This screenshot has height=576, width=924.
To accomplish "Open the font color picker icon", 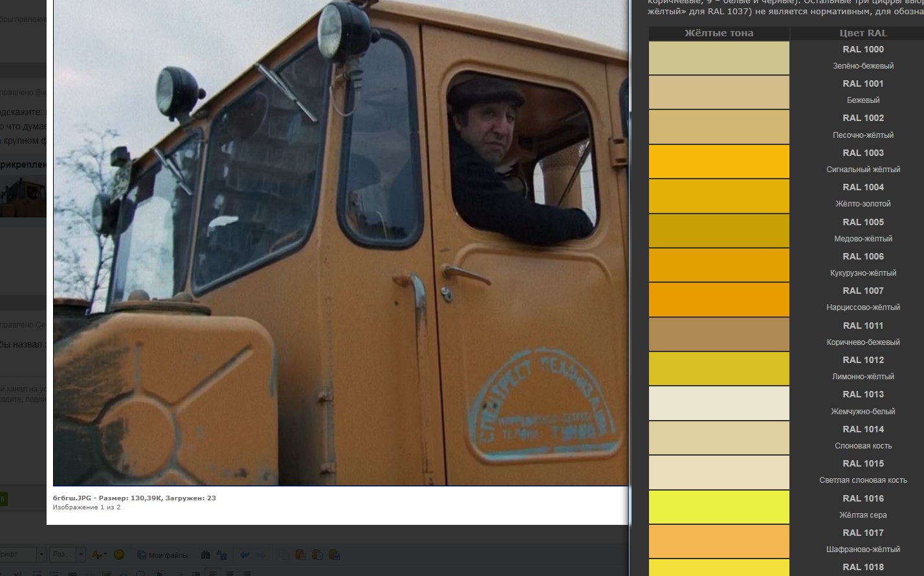I will coord(99,555).
